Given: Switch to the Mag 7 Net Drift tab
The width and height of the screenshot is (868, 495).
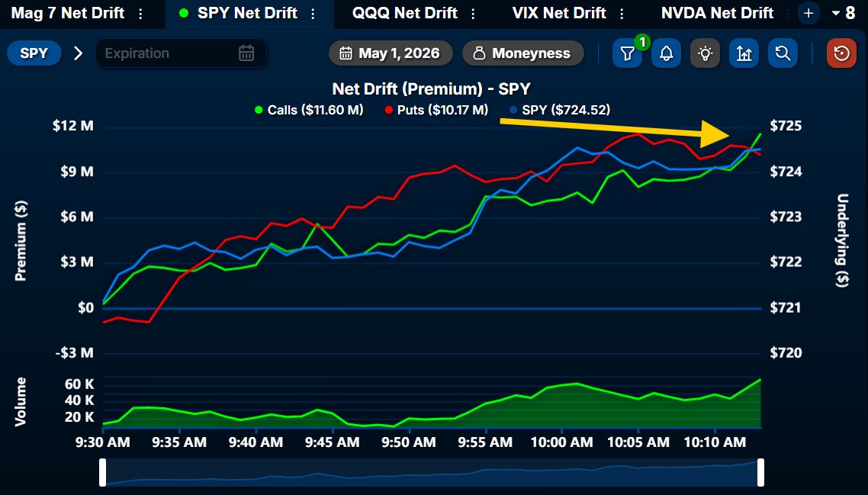Looking at the screenshot, I should (x=68, y=13).
